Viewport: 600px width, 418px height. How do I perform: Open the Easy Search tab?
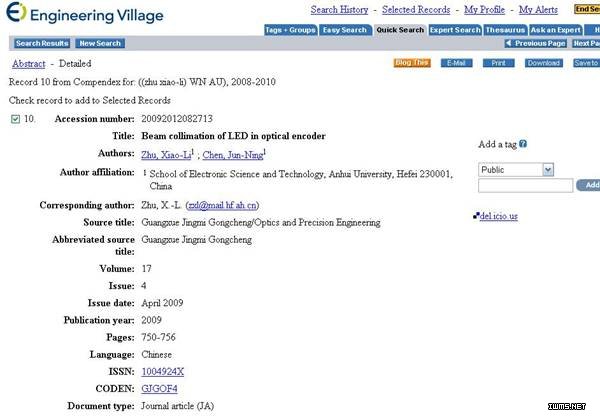(345, 30)
